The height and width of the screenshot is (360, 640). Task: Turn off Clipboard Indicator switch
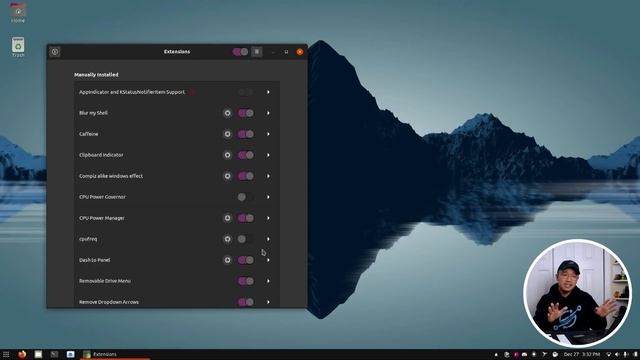[x=246, y=155]
